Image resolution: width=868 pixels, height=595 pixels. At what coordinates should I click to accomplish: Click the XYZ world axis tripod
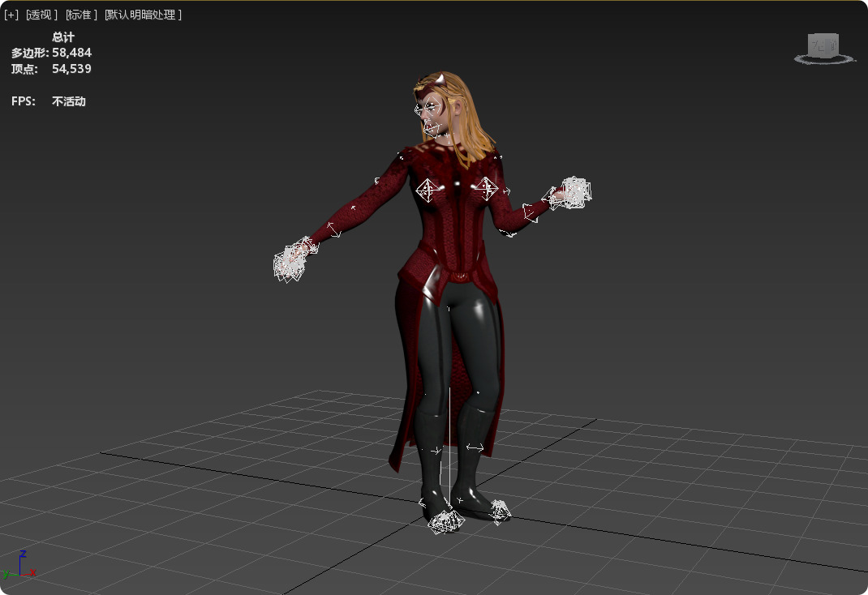pos(19,565)
